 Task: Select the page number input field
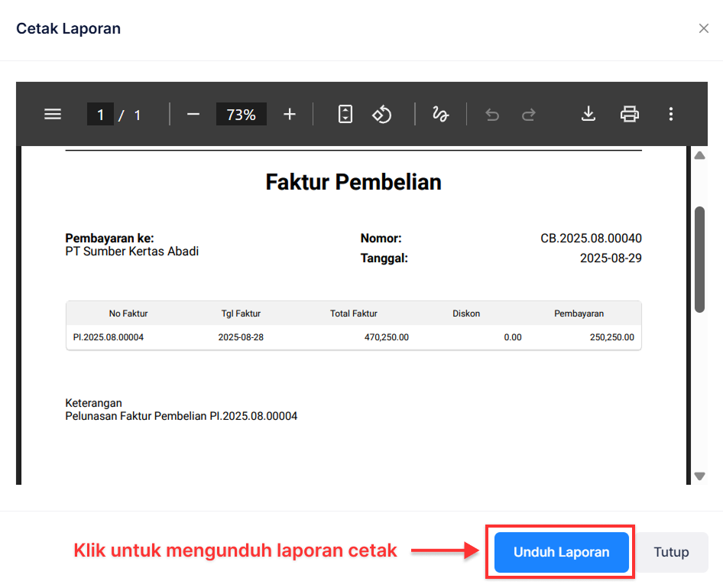click(x=100, y=114)
